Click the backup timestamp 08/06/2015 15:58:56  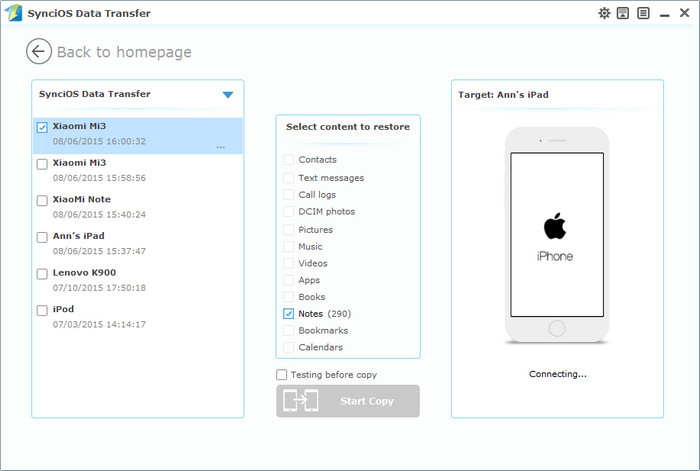99,178
